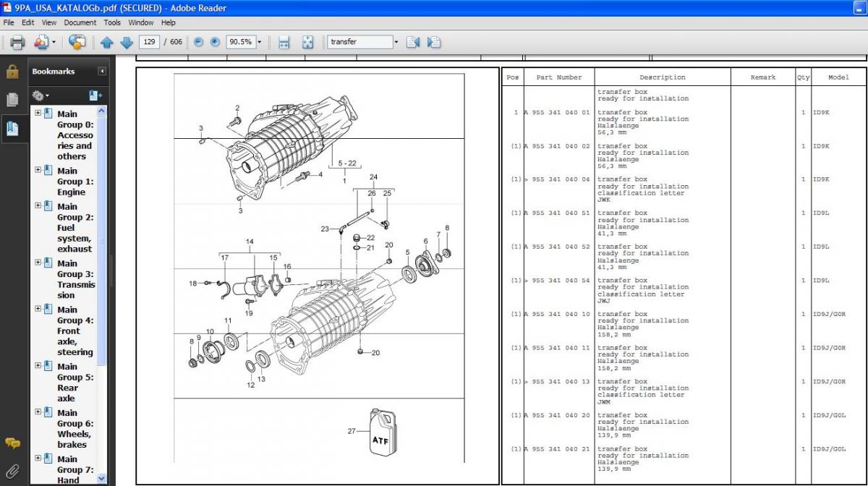Open the Pages thumbnails panel icon

[12, 100]
